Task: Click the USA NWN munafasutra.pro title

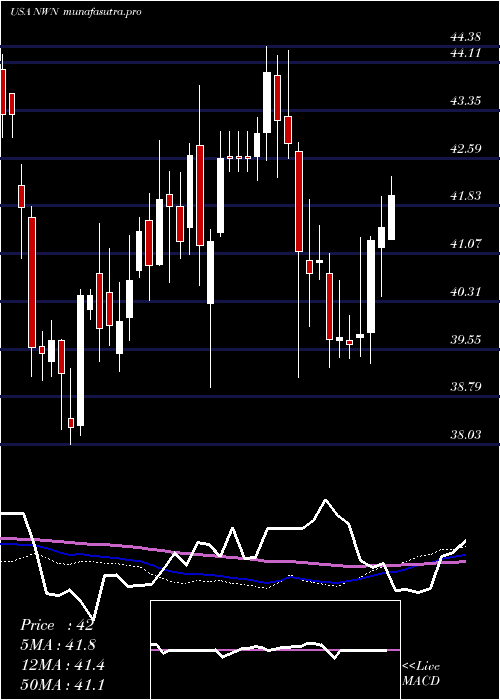Action: (x=75, y=12)
